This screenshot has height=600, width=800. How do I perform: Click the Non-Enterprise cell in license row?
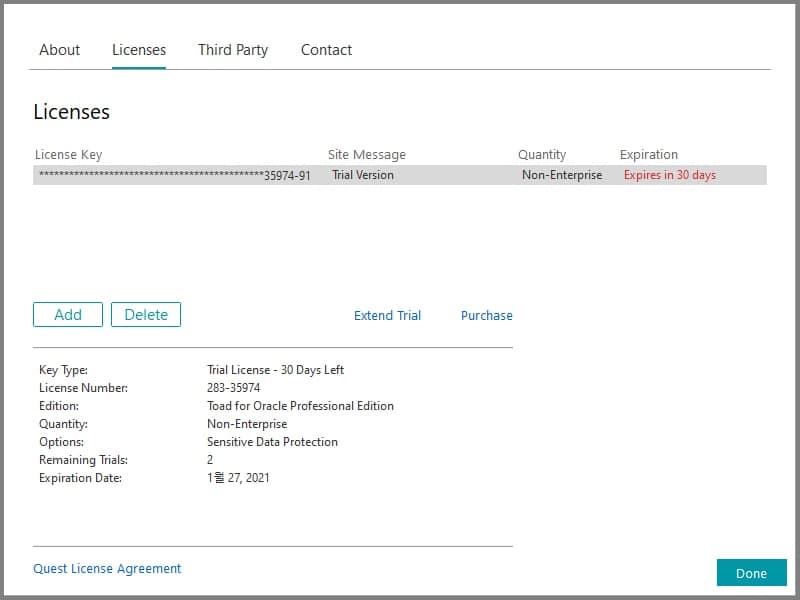(x=562, y=175)
